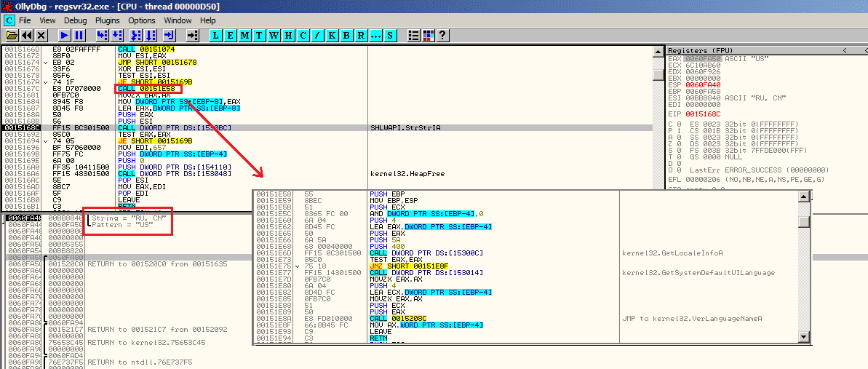Click the Step over toolbar icon
The width and height of the screenshot is (868, 369).
116,36
